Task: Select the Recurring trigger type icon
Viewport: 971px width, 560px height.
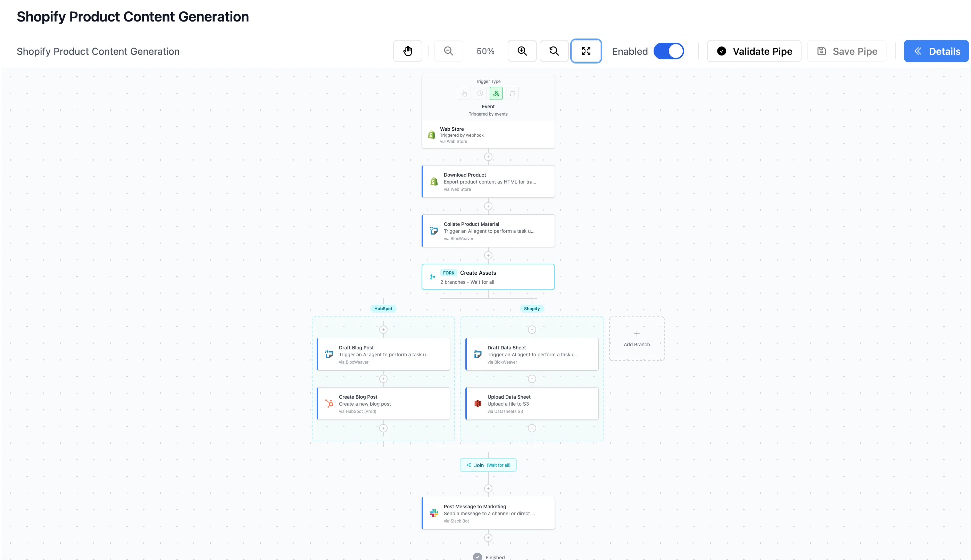Action: pyautogui.click(x=512, y=93)
